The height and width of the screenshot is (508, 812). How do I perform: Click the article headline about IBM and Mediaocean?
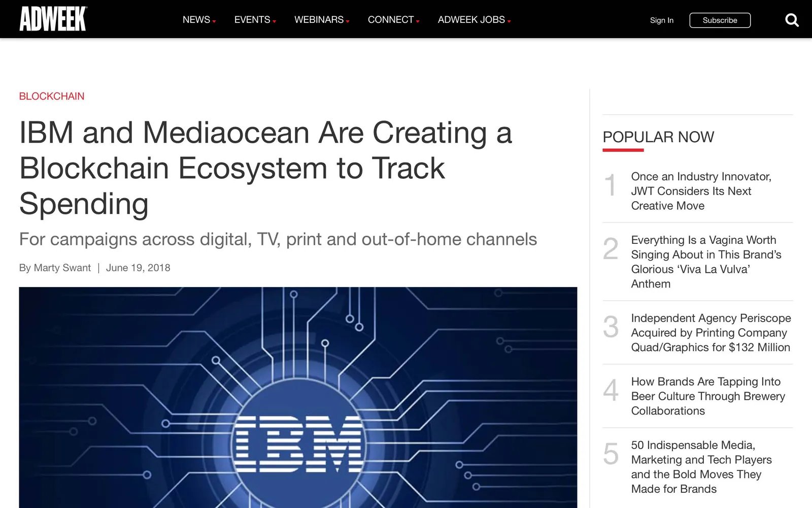[265, 168]
